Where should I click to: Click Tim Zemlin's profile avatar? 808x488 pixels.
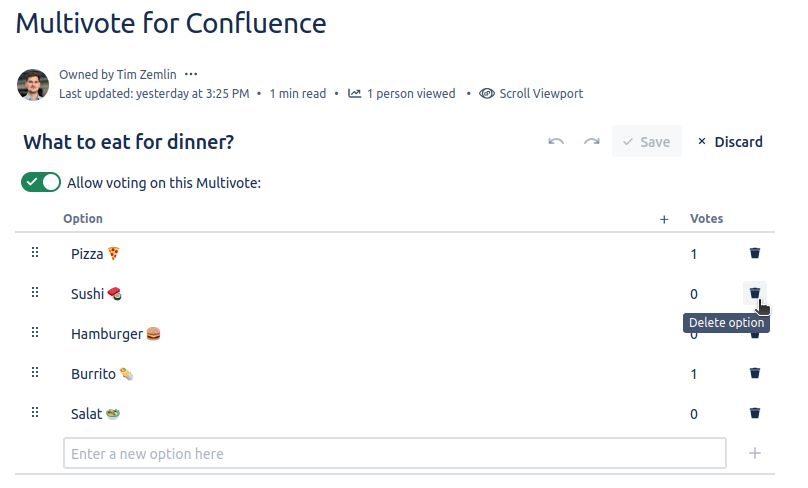33,85
